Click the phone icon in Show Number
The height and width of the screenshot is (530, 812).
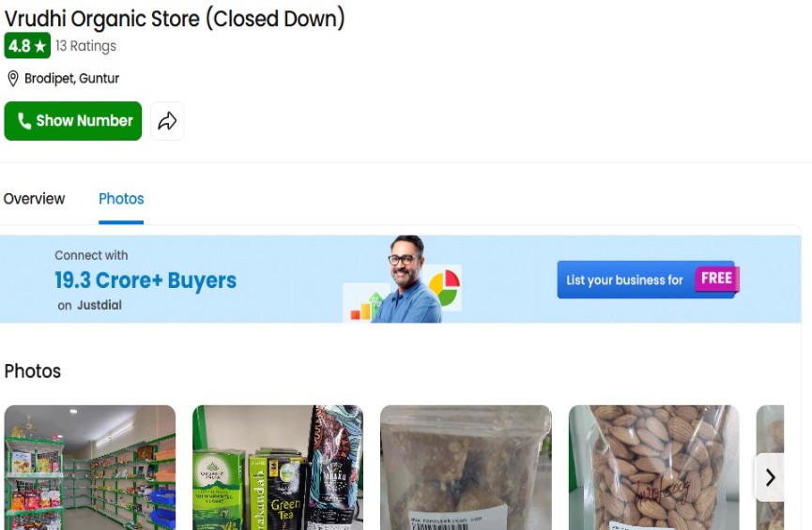[x=23, y=121]
